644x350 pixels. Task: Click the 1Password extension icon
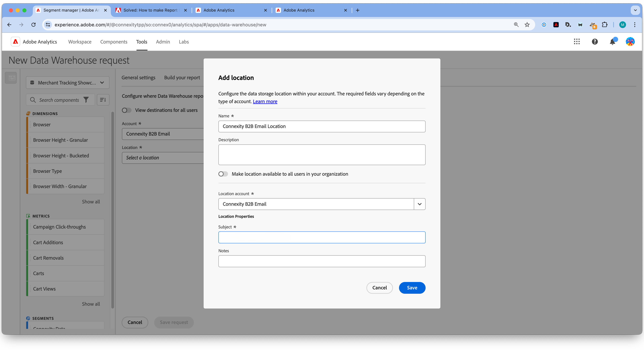click(x=544, y=25)
